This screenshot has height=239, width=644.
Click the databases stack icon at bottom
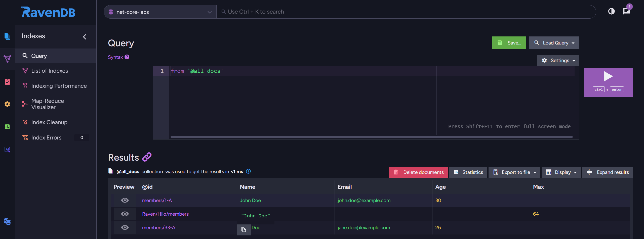7,221
